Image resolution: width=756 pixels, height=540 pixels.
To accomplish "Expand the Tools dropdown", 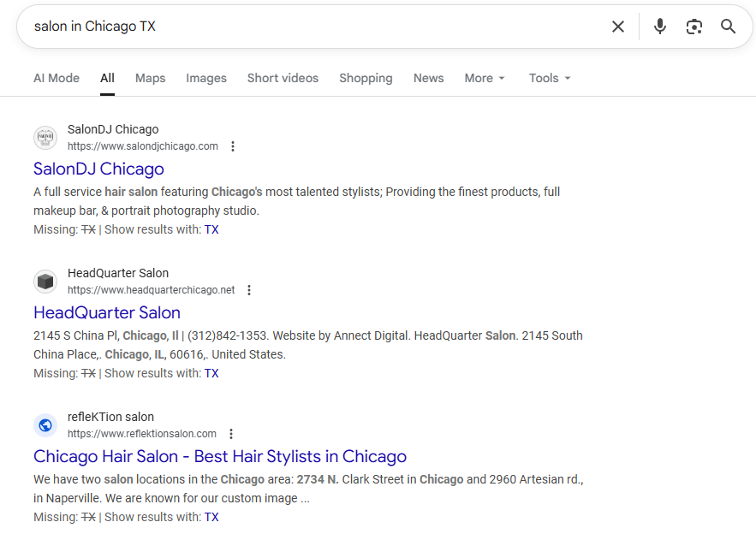I will tap(550, 78).
